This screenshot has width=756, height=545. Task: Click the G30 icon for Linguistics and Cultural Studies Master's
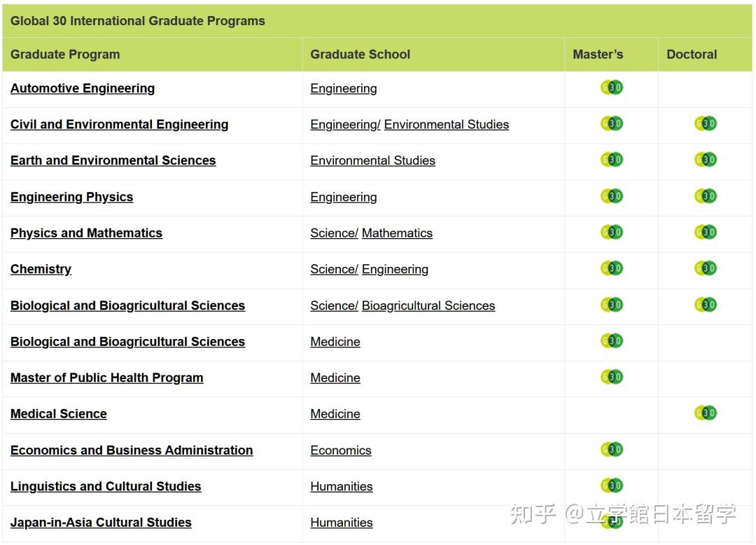pyautogui.click(x=610, y=484)
